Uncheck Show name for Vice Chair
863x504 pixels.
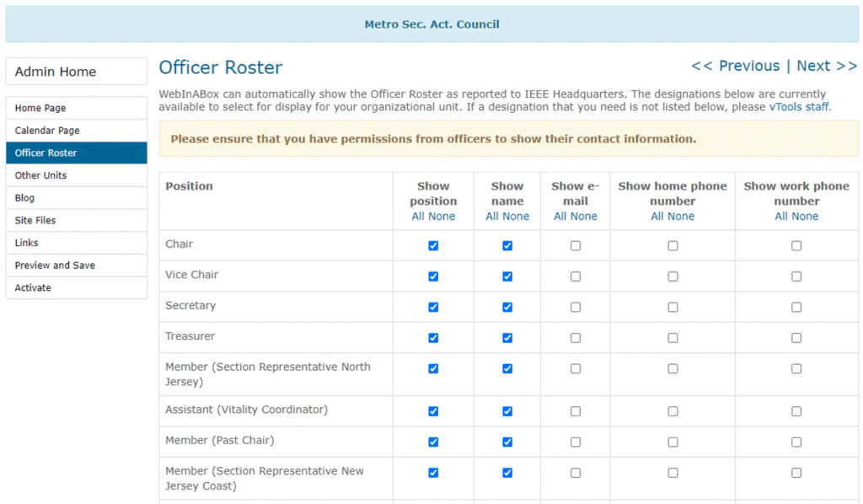[x=507, y=276]
